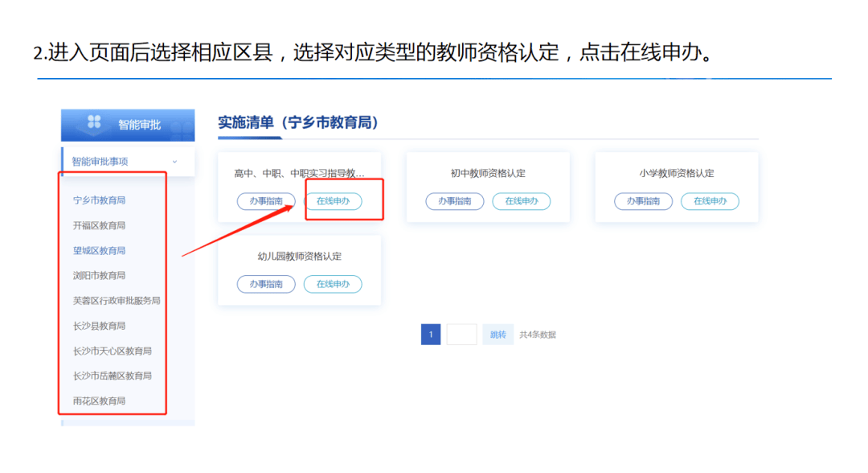This screenshot has height=473, width=868.
Task: Click the 智能审批 banner title
Action: 140,125
